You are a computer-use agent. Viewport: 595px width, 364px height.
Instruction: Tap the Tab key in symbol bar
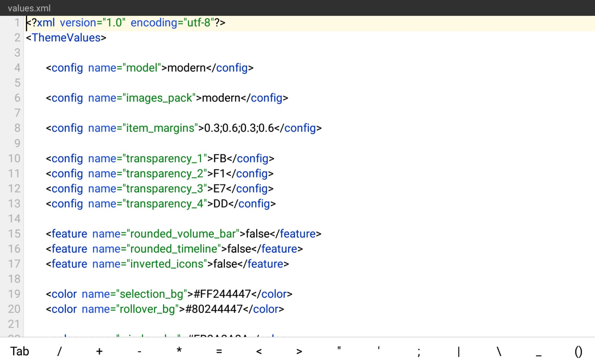tap(20, 351)
